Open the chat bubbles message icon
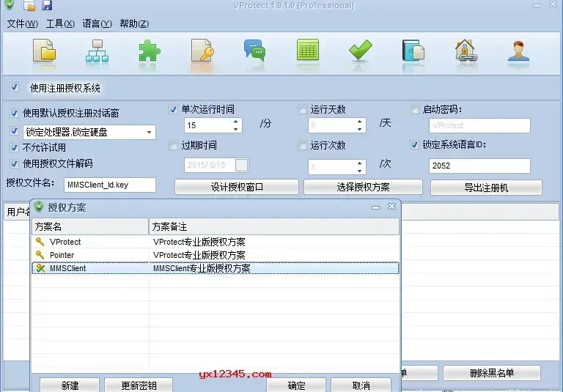 click(x=254, y=51)
